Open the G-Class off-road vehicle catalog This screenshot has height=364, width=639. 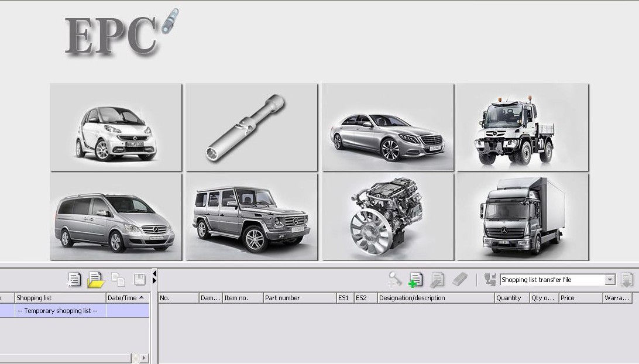[x=252, y=217]
